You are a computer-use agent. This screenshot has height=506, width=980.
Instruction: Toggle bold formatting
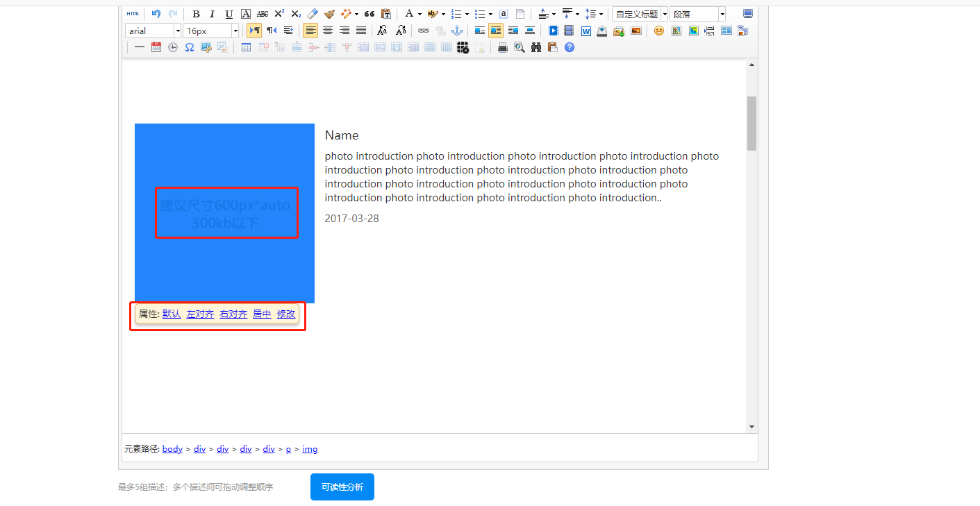(196, 14)
